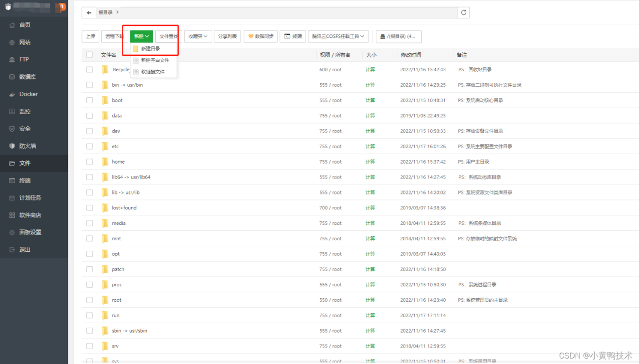
Task: Go to 数据库 in the sidebar
Action: [x=27, y=77]
